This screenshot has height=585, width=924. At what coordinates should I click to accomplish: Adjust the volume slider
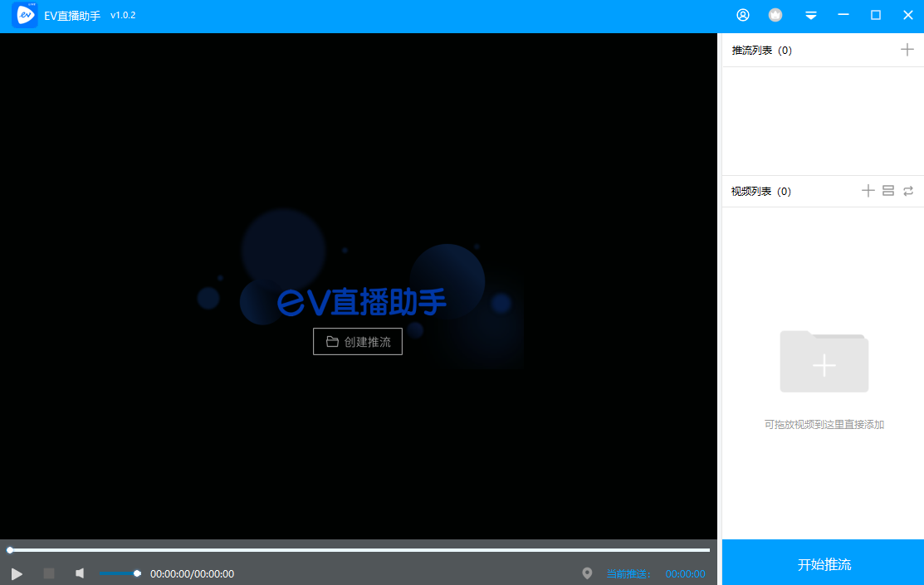click(120, 573)
